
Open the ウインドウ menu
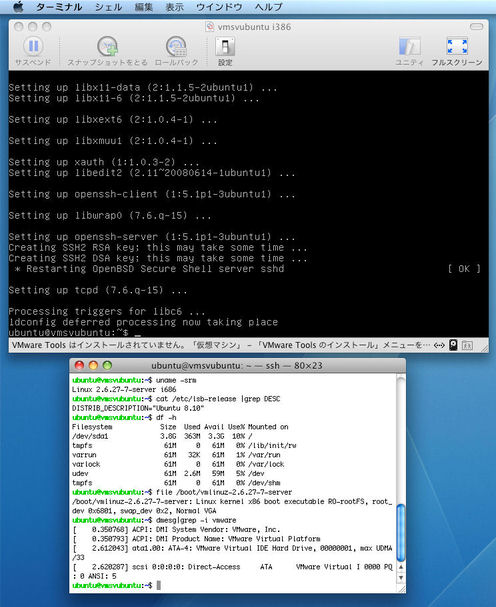point(219,7)
